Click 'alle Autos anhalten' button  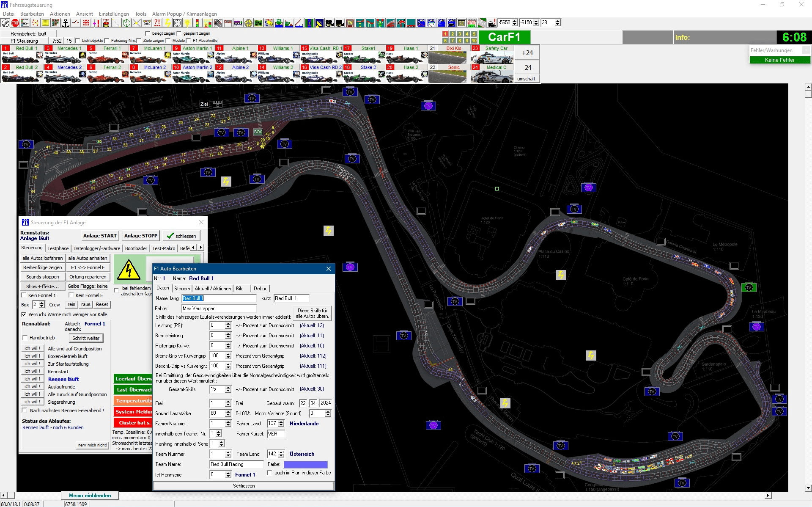point(88,258)
